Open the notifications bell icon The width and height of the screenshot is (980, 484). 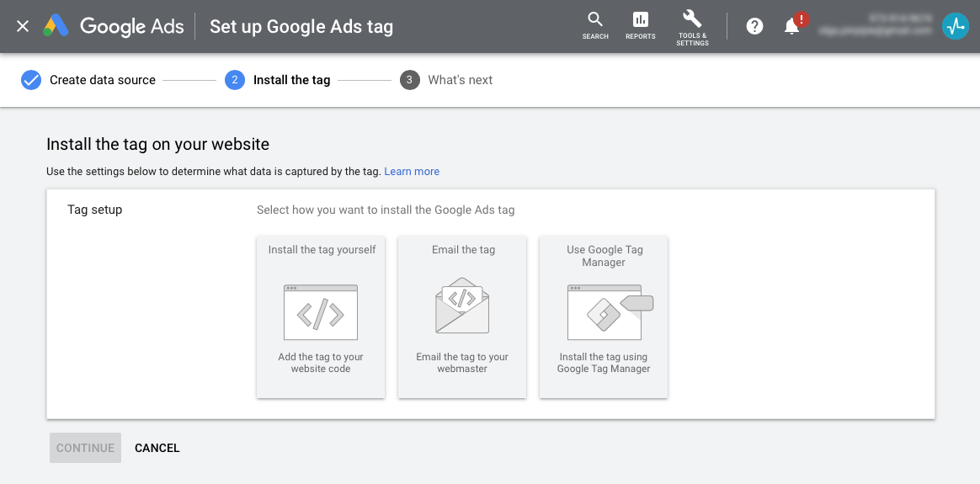point(792,26)
